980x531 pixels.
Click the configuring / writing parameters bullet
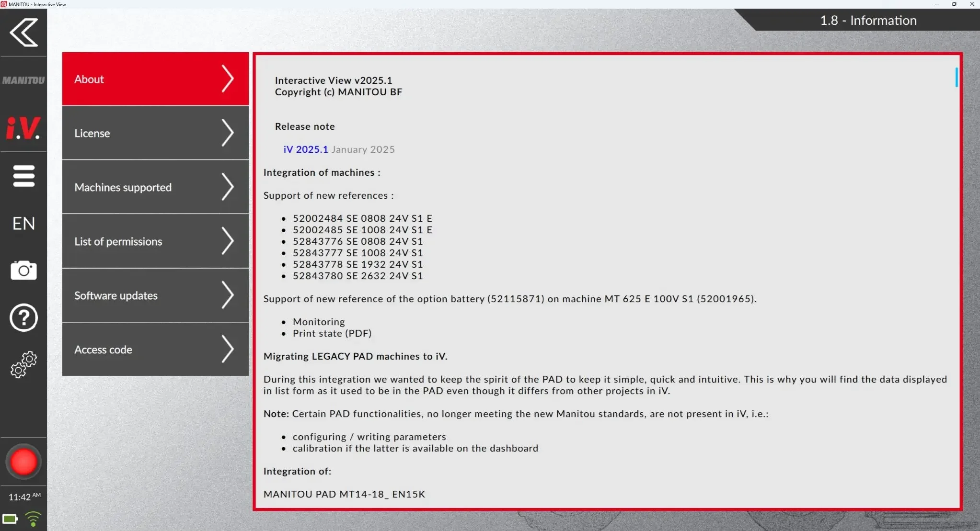point(369,437)
